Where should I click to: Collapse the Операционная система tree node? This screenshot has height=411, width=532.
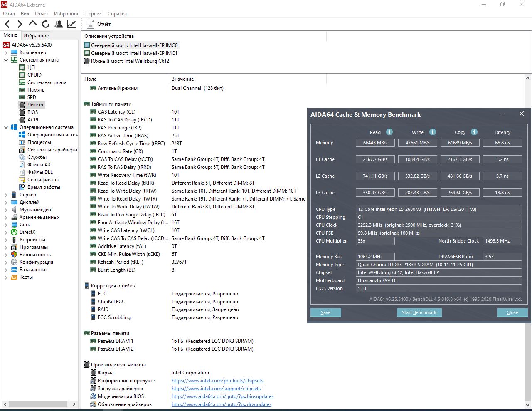pyautogui.click(x=6, y=127)
